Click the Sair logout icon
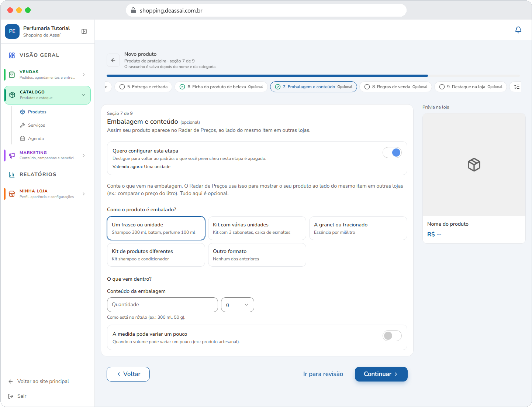The image size is (532, 407). [11, 396]
